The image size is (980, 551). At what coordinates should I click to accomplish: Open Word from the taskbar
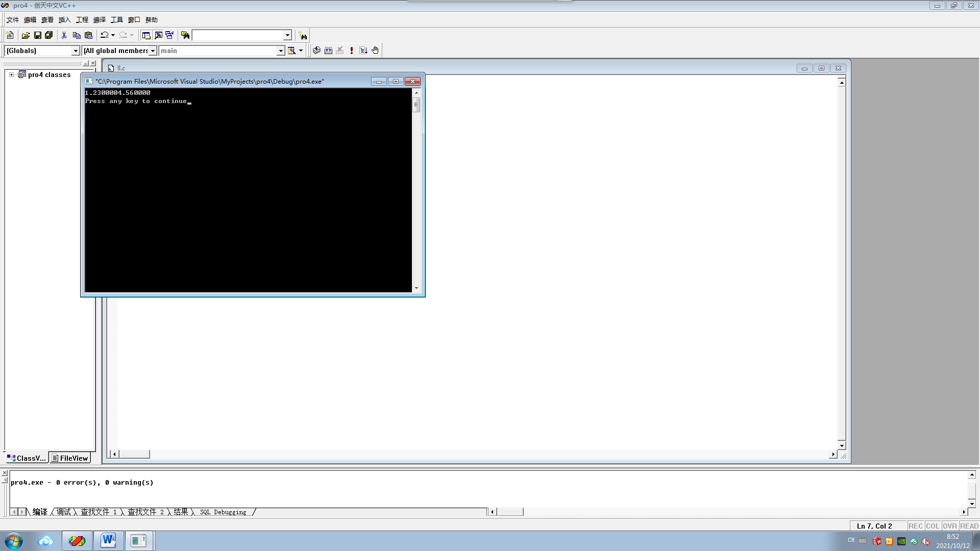click(108, 540)
